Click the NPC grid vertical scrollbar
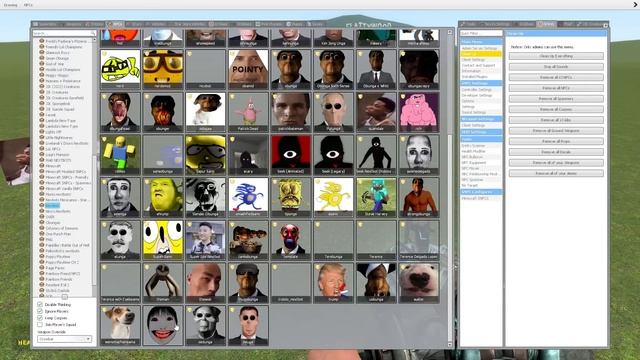640x360 pixels. pyautogui.click(x=449, y=239)
